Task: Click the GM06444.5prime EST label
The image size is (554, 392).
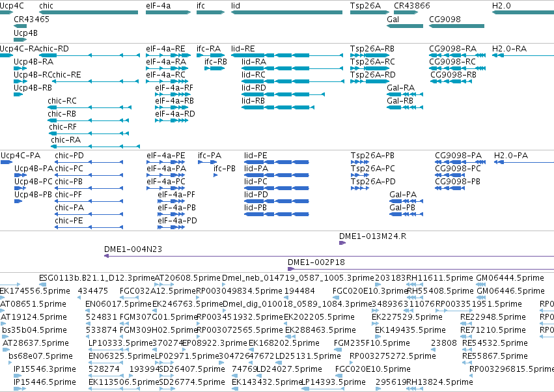Action: pyautogui.click(x=510, y=278)
